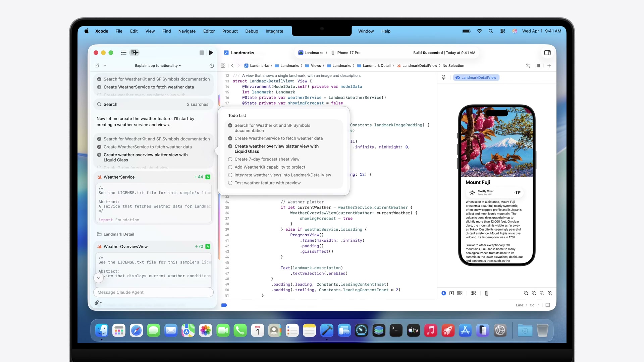Add a new editor with plus icon
This screenshot has width=644, height=362.
549,66
